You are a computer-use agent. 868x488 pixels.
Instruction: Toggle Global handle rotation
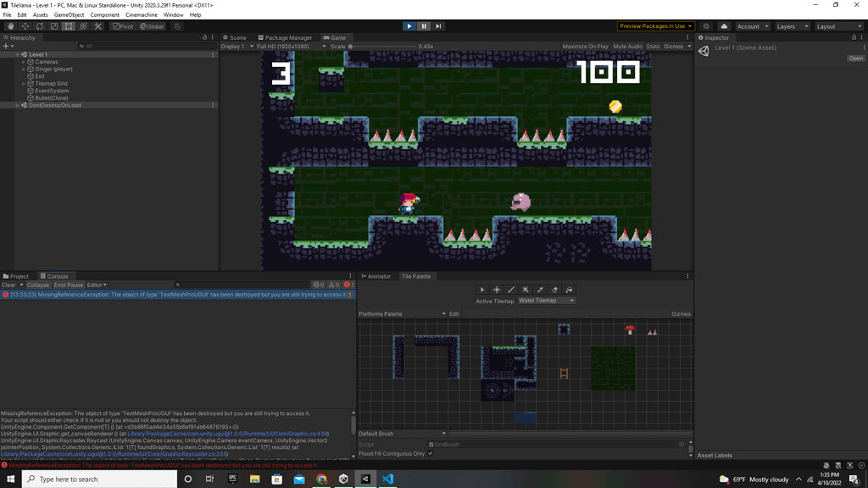pyautogui.click(x=152, y=26)
